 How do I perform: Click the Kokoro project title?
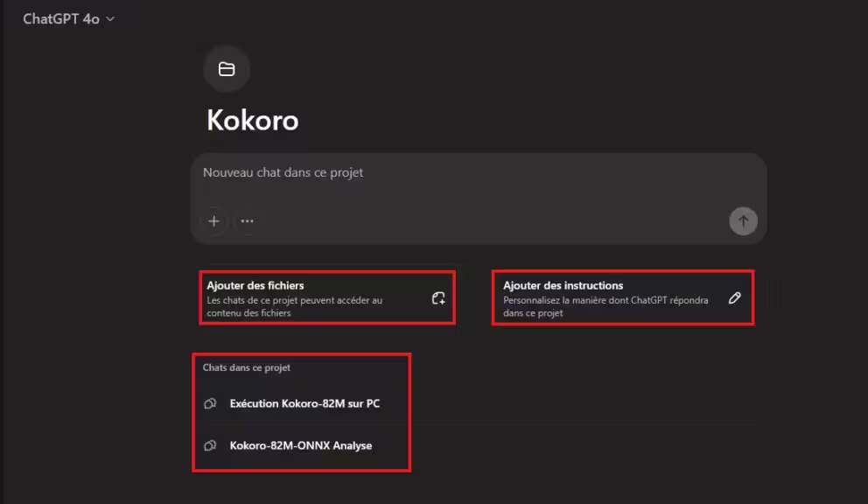252,120
